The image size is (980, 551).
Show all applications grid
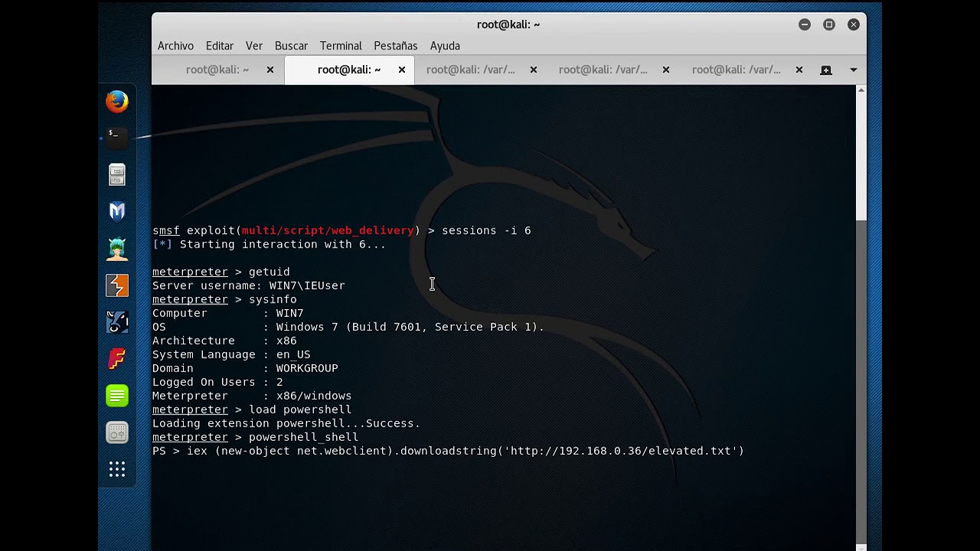tap(117, 469)
